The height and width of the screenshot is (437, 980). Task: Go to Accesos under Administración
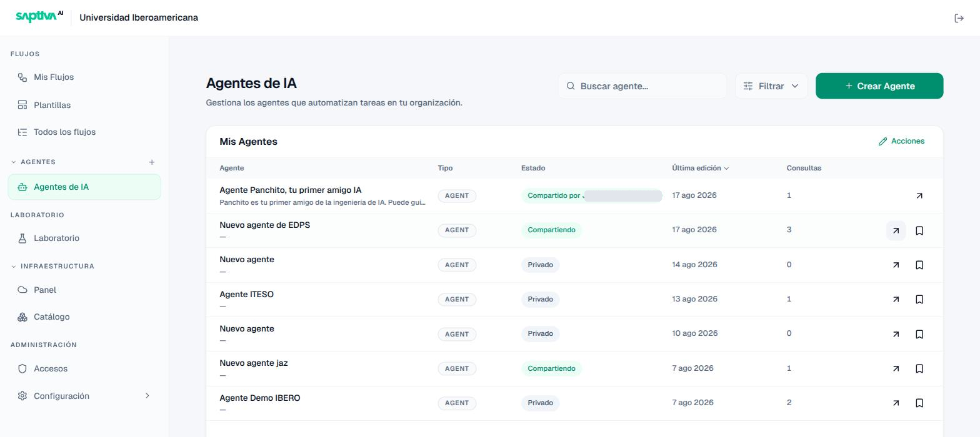[x=84, y=369]
